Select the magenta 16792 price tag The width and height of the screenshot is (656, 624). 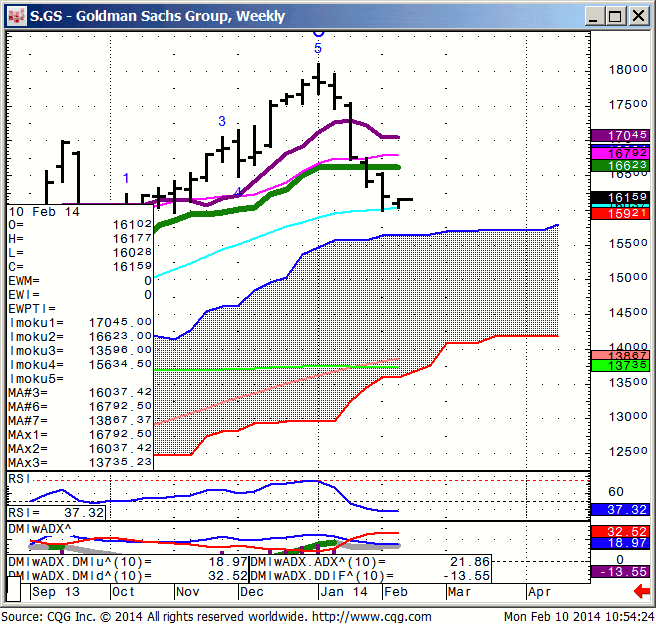point(620,153)
